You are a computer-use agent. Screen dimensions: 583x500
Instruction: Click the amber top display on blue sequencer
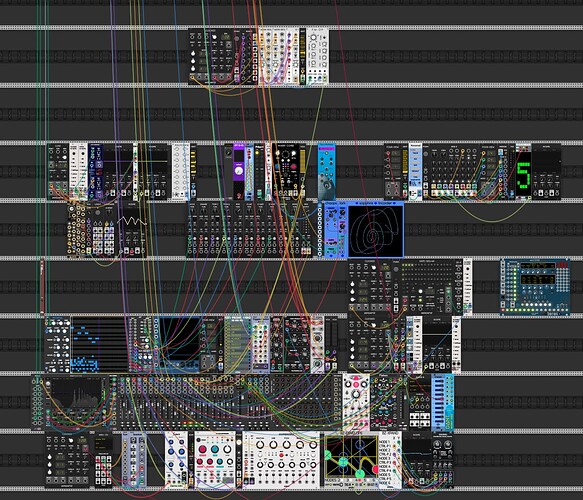(537, 266)
